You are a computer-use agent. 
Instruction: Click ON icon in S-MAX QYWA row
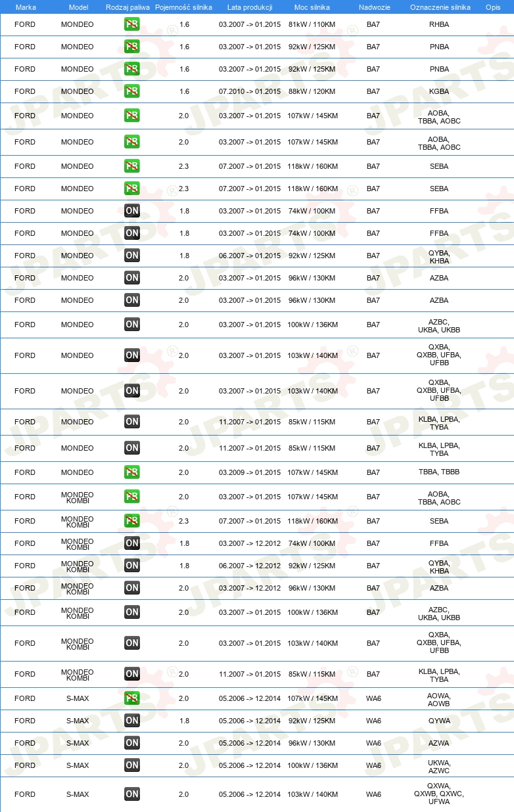coord(132,721)
